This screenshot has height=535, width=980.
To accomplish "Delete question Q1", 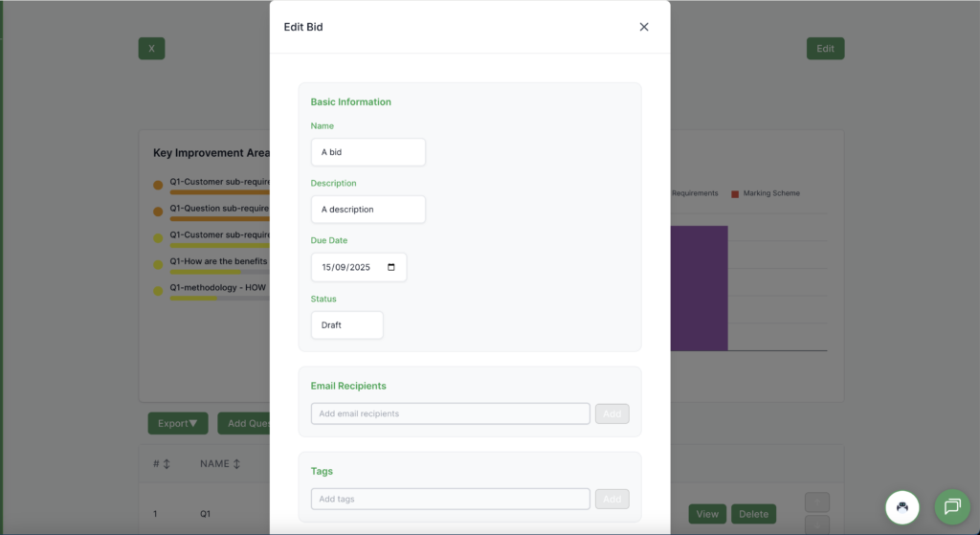I will click(753, 514).
